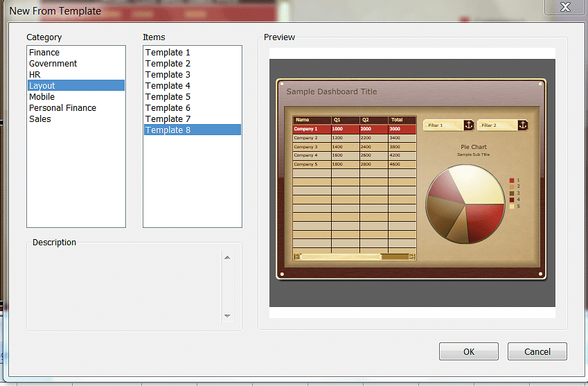Viewport: 588px width, 386px height.
Task: Select the Personal Finance category
Action: (63, 108)
